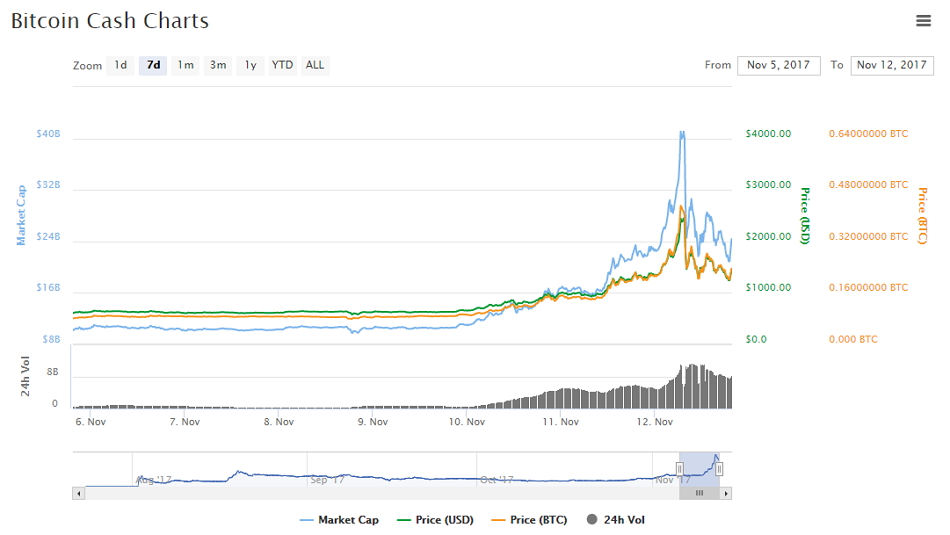Click the navigator right range handle
Image resolution: width=950 pixels, height=535 pixels.
pos(719,468)
